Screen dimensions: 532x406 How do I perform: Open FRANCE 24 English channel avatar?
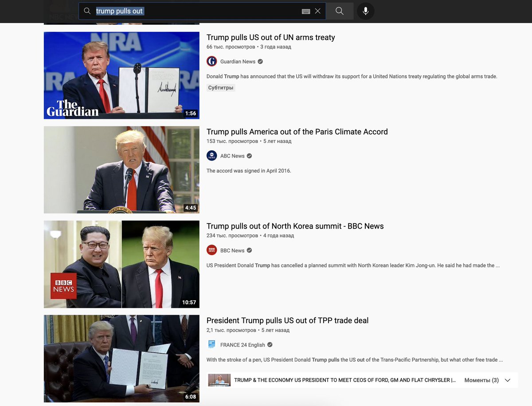(x=212, y=345)
